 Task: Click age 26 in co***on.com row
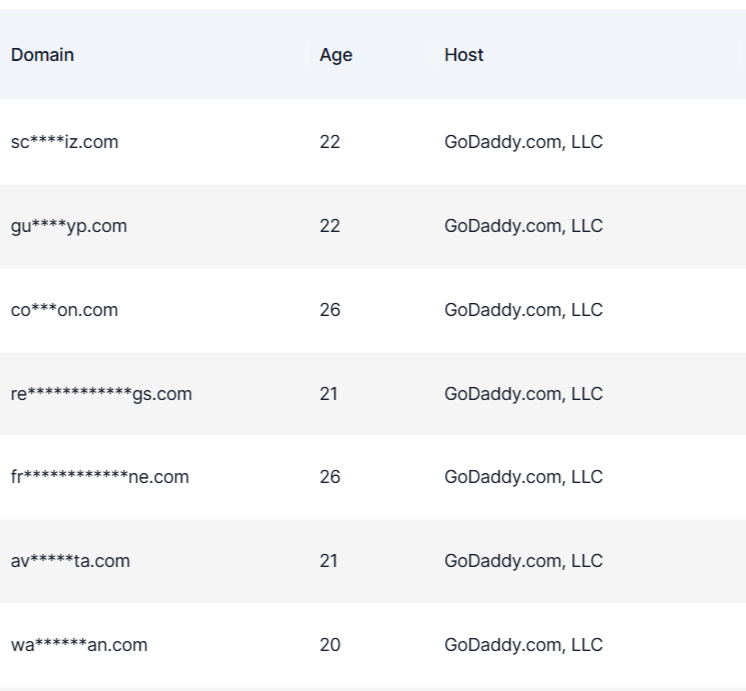coord(330,310)
